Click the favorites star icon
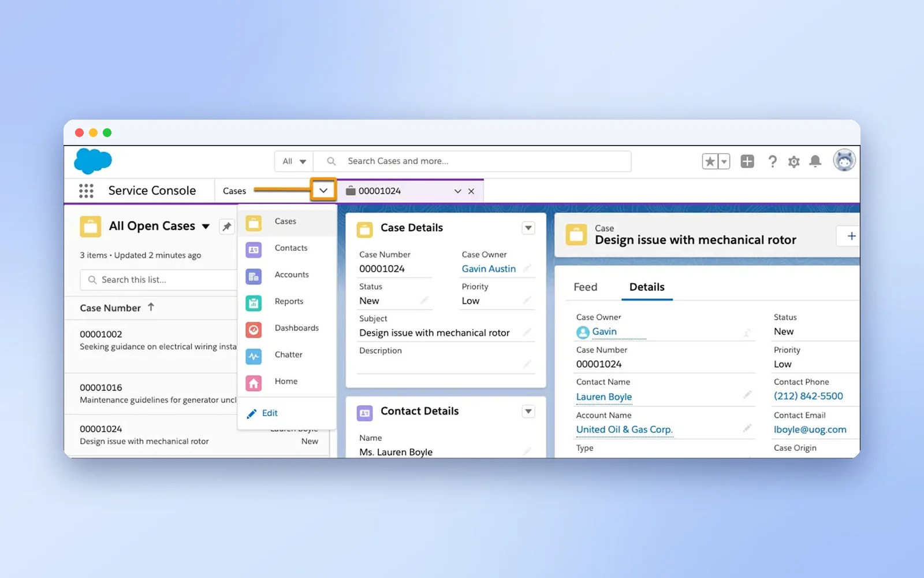The image size is (924, 578). [x=710, y=161]
